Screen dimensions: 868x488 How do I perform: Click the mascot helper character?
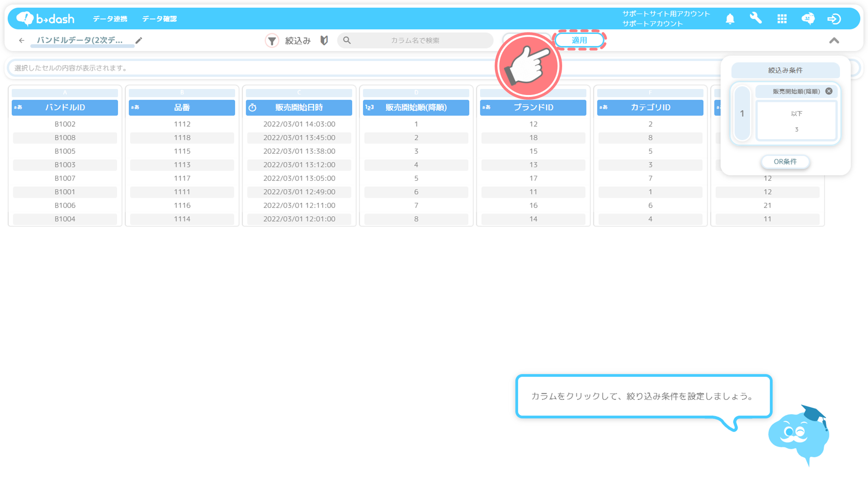click(799, 435)
